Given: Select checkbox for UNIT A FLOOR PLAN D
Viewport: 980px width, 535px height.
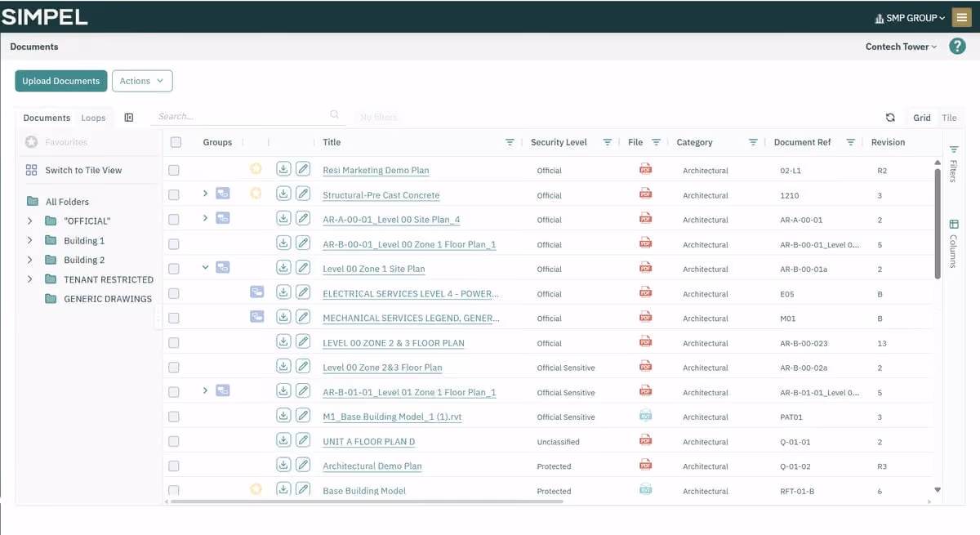Looking at the screenshot, I should click(173, 441).
